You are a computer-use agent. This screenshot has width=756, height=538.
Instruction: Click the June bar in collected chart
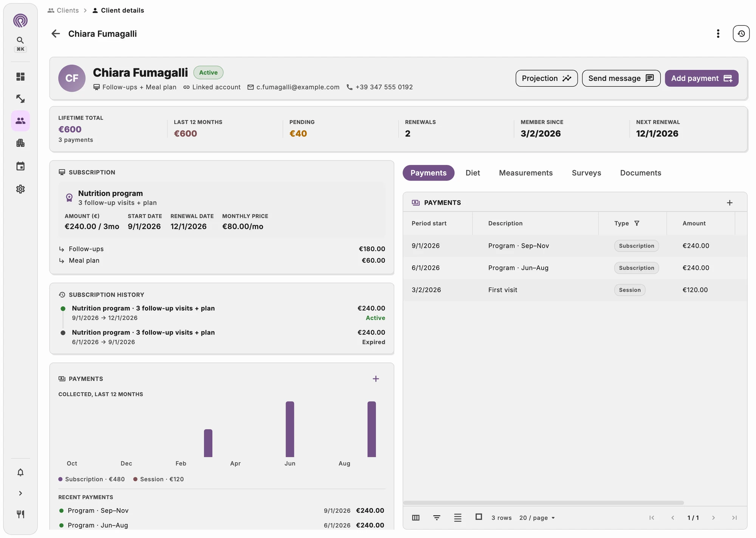(290, 429)
